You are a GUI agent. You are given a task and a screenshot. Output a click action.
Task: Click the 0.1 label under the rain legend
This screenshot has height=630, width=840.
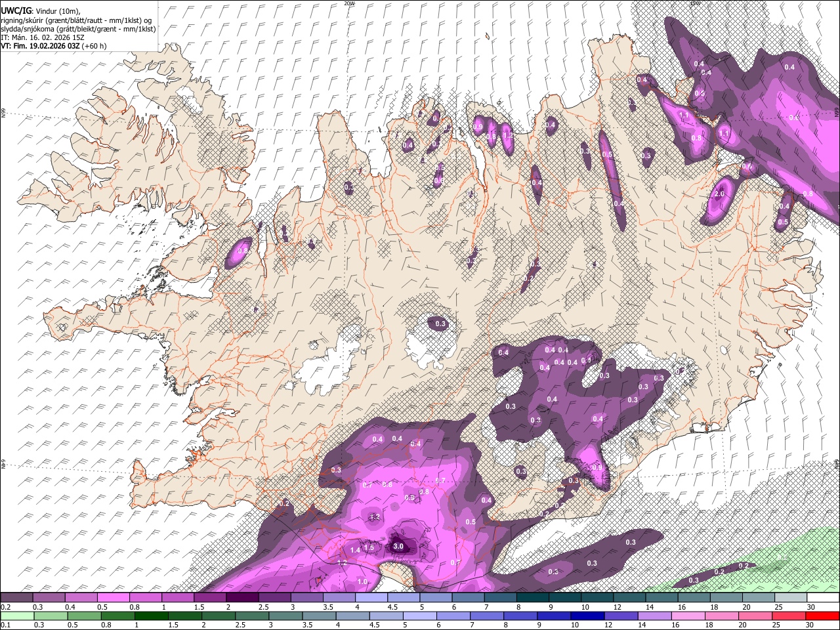[5, 625]
